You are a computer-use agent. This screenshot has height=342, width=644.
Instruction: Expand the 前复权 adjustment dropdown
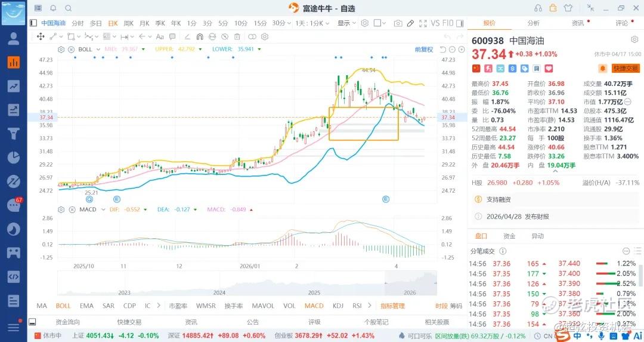tap(426, 49)
